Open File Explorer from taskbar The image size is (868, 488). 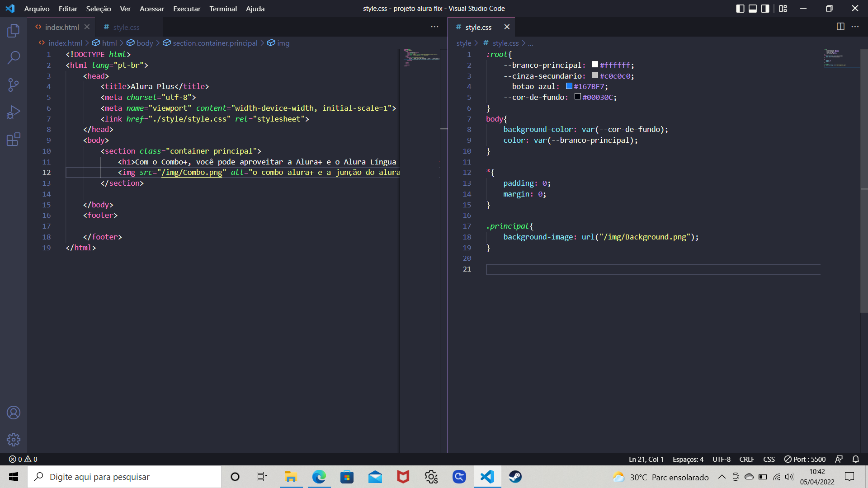point(291,477)
